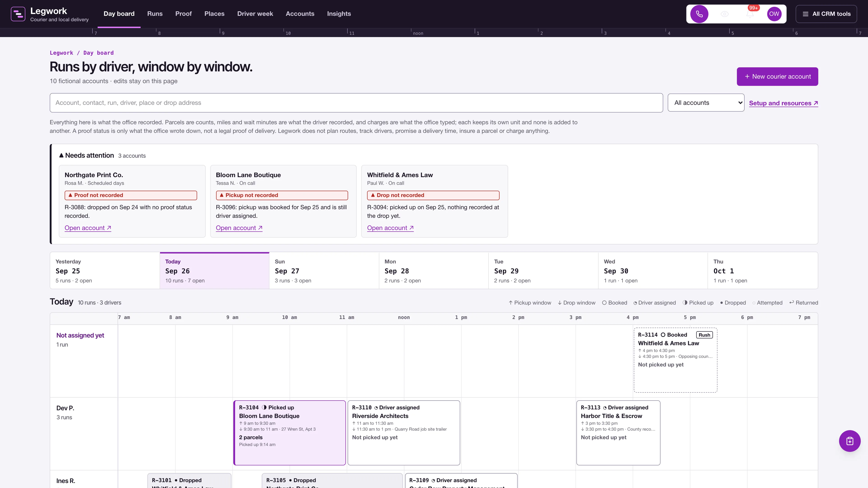Click the Pickup not recorded alert badge
This screenshot has width=868, height=488.
pos(282,195)
